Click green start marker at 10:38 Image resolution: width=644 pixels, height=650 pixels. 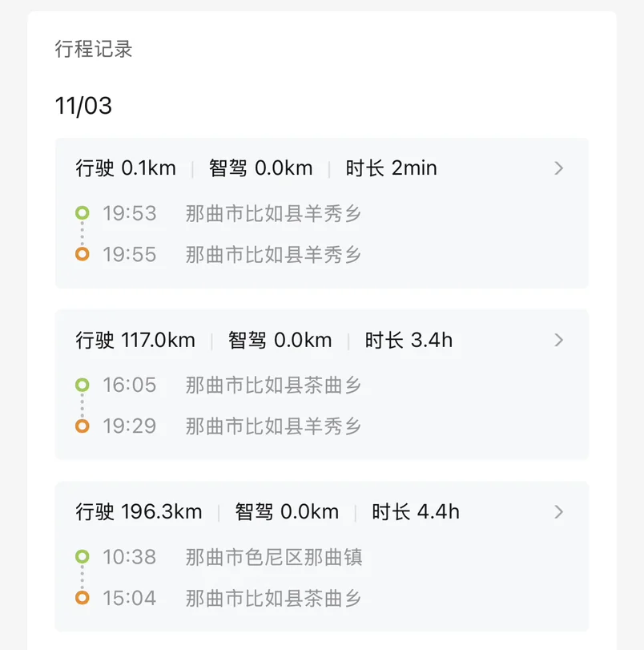(x=82, y=556)
